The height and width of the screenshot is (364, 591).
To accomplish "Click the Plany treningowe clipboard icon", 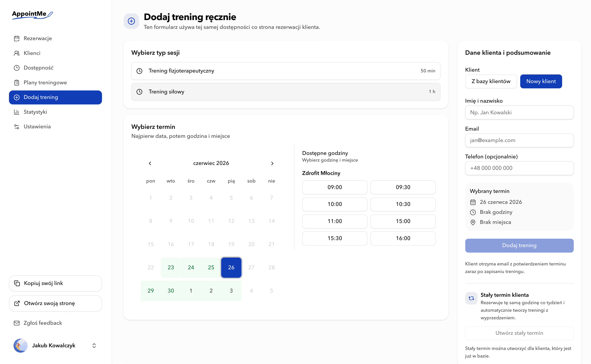I will click(17, 83).
